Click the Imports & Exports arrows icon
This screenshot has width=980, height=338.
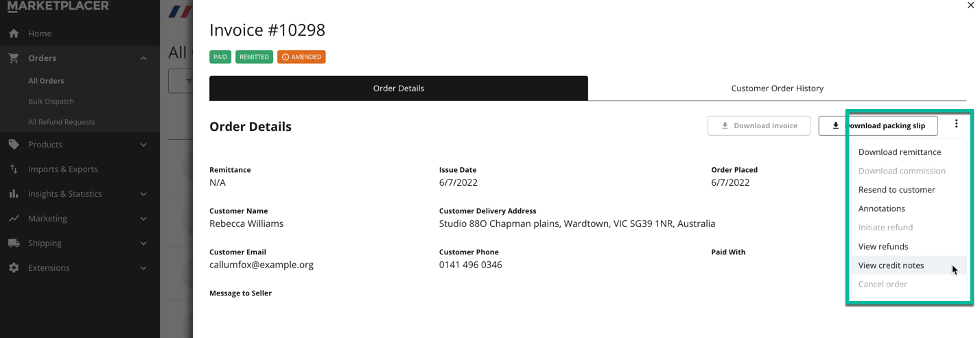(14, 169)
